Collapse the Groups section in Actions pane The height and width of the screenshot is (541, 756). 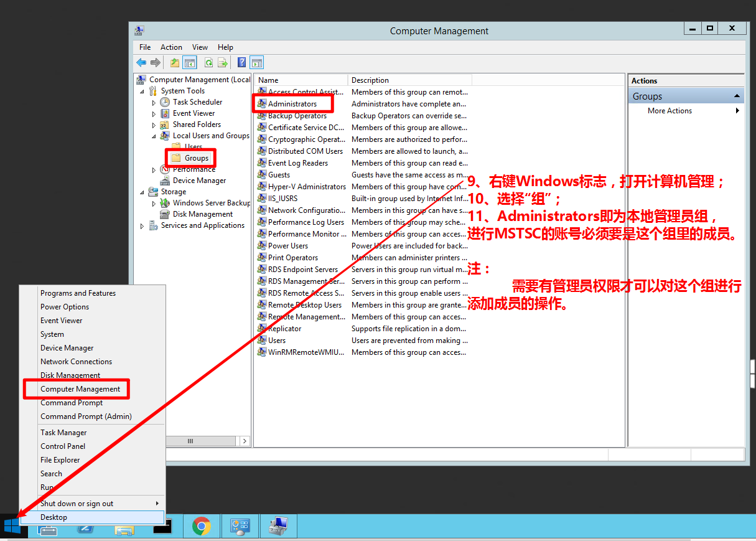click(x=737, y=96)
